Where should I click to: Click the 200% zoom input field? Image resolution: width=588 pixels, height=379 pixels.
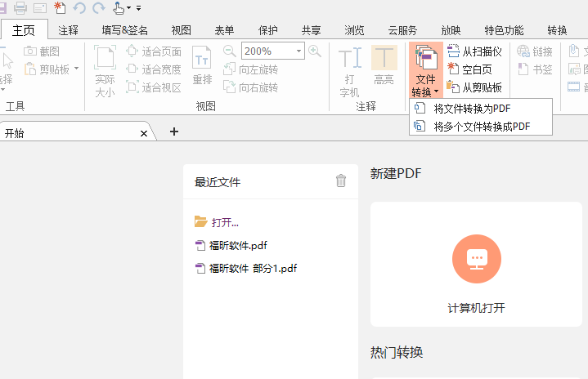[x=268, y=51]
